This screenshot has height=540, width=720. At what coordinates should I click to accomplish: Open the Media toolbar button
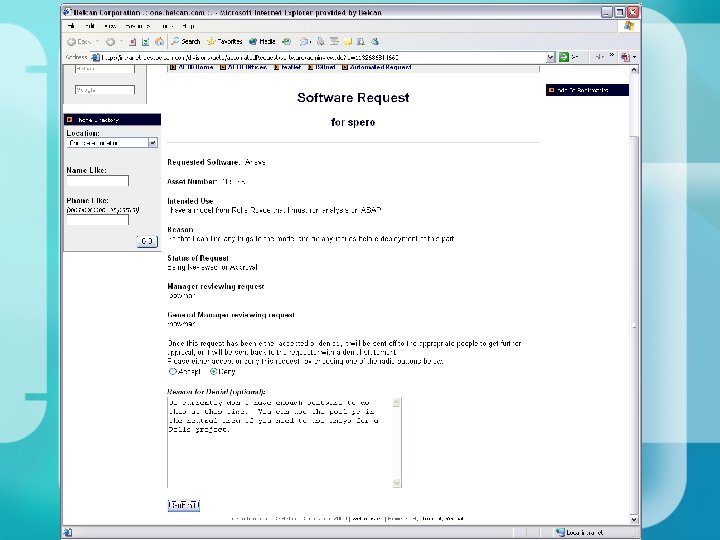pos(262,42)
